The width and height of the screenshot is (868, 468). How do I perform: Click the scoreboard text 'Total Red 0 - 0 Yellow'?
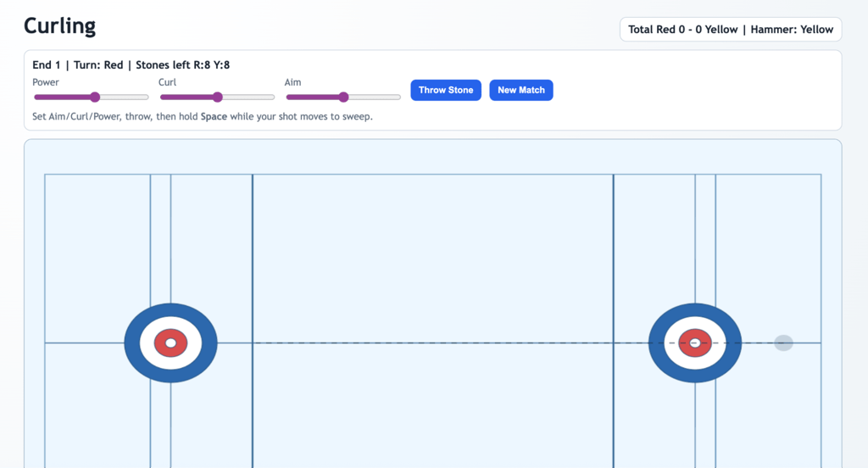coord(682,30)
